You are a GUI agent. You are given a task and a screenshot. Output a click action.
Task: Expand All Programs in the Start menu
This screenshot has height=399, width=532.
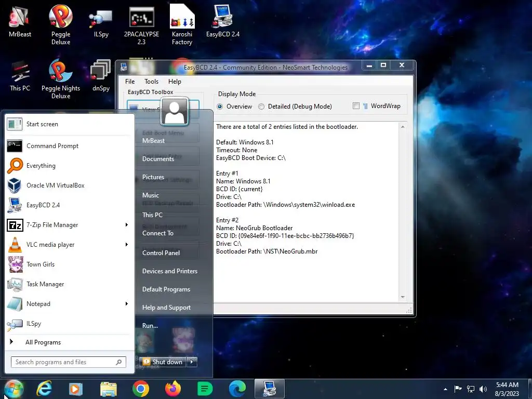68,342
